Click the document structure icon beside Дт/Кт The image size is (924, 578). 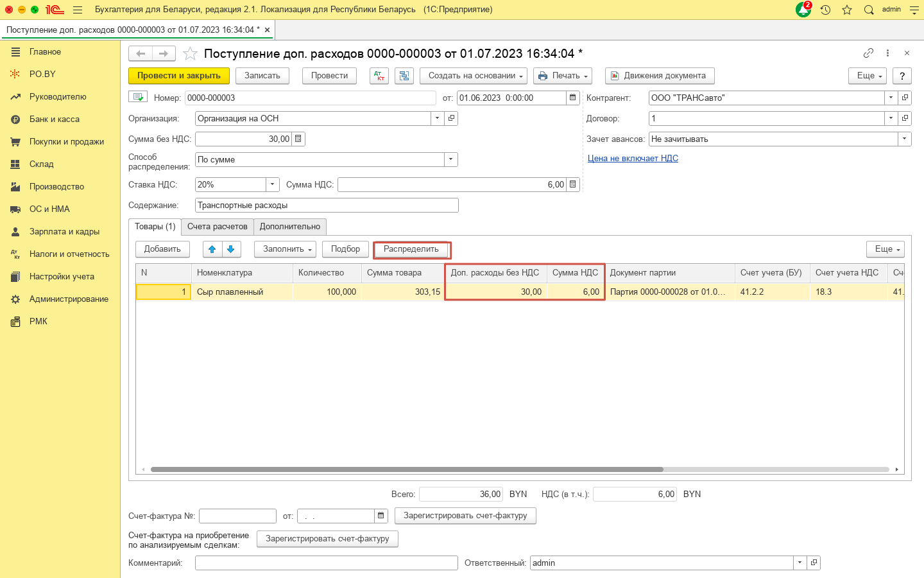tap(404, 76)
